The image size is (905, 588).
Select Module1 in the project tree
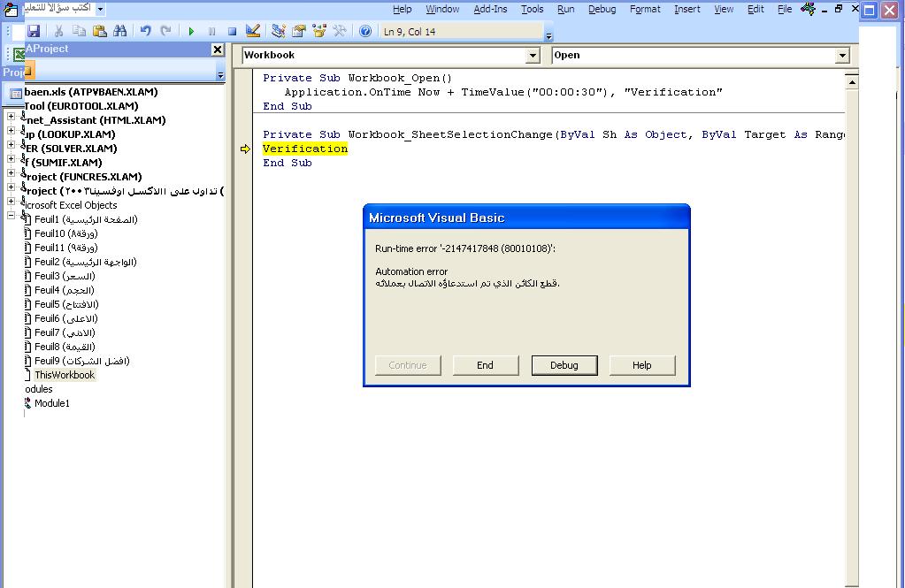pos(52,403)
